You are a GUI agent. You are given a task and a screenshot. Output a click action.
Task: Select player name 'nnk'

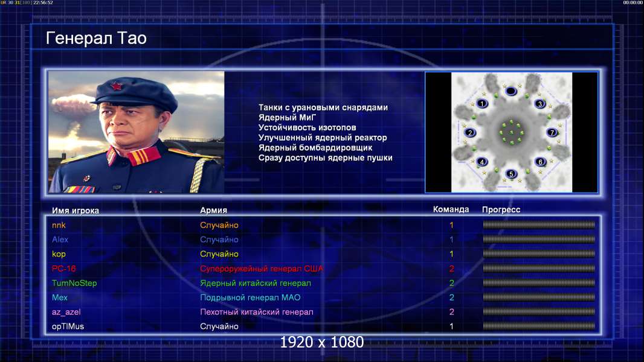point(59,225)
